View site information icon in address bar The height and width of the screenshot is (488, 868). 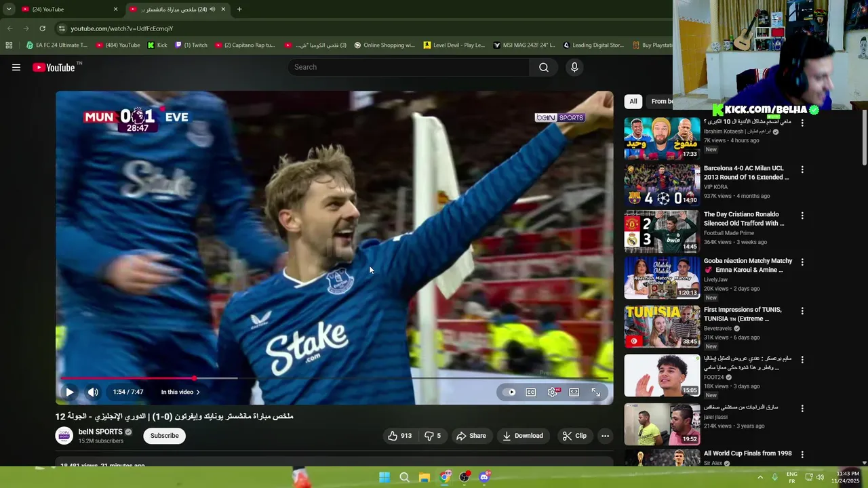(x=62, y=28)
